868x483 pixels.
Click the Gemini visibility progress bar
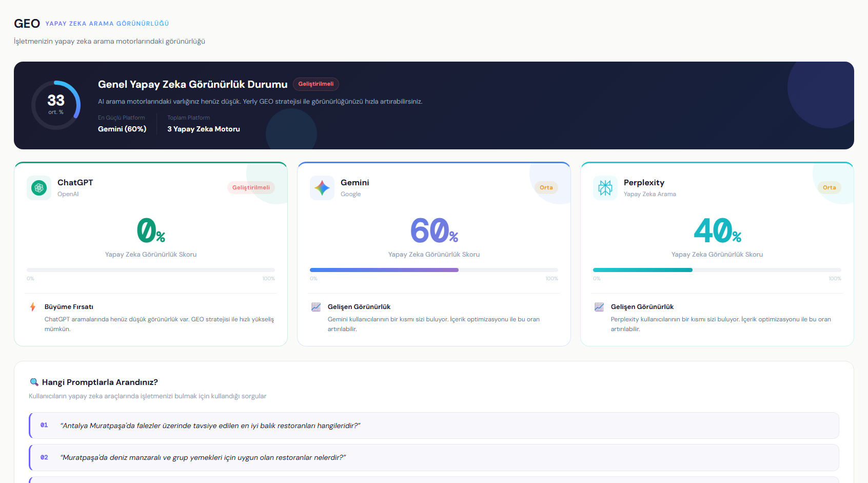pos(434,270)
